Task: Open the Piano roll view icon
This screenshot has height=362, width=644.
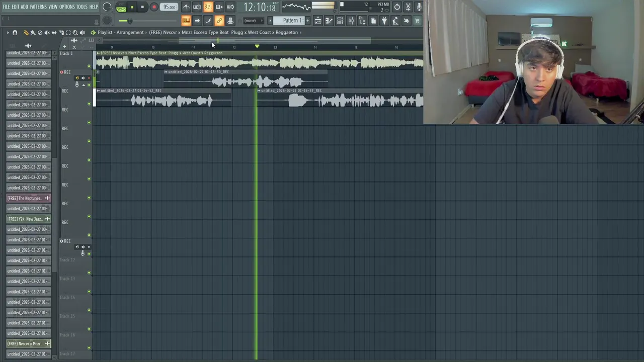Action: [x=329, y=21]
